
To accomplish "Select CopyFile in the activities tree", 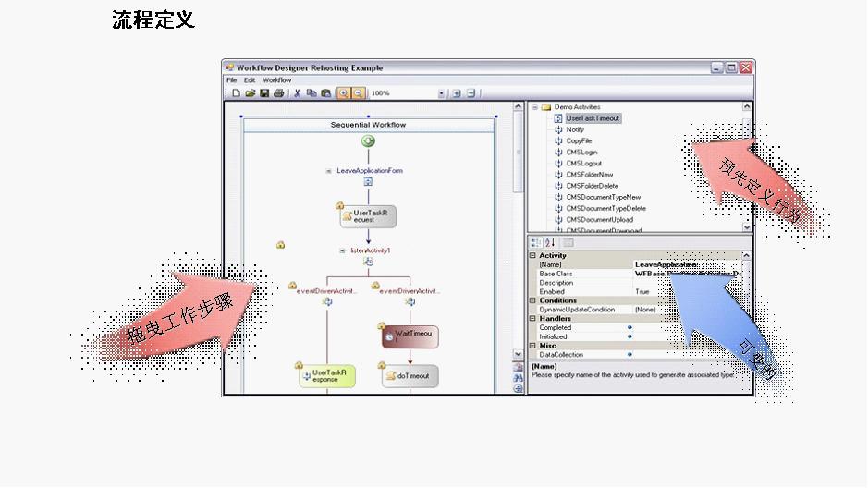I will (579, 141).
